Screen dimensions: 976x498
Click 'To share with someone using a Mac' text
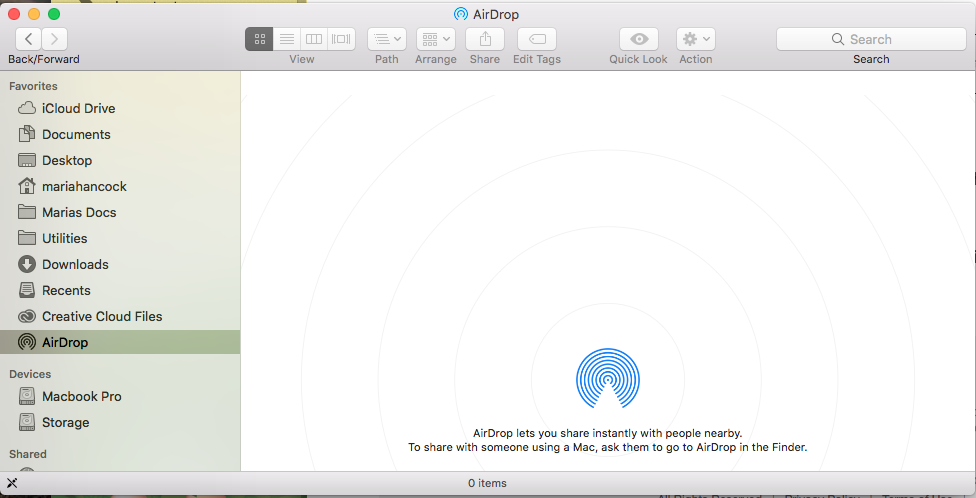point(608,447)
